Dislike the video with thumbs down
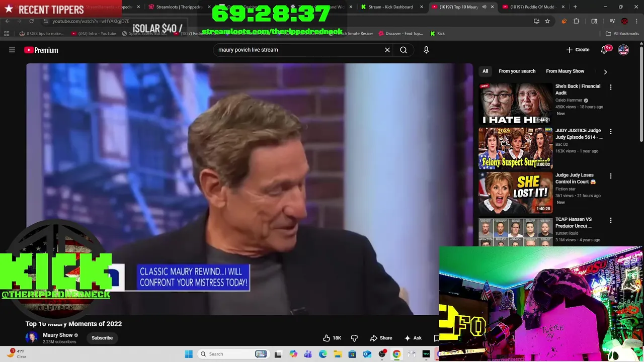644x362 pixels. coord(354,338)
